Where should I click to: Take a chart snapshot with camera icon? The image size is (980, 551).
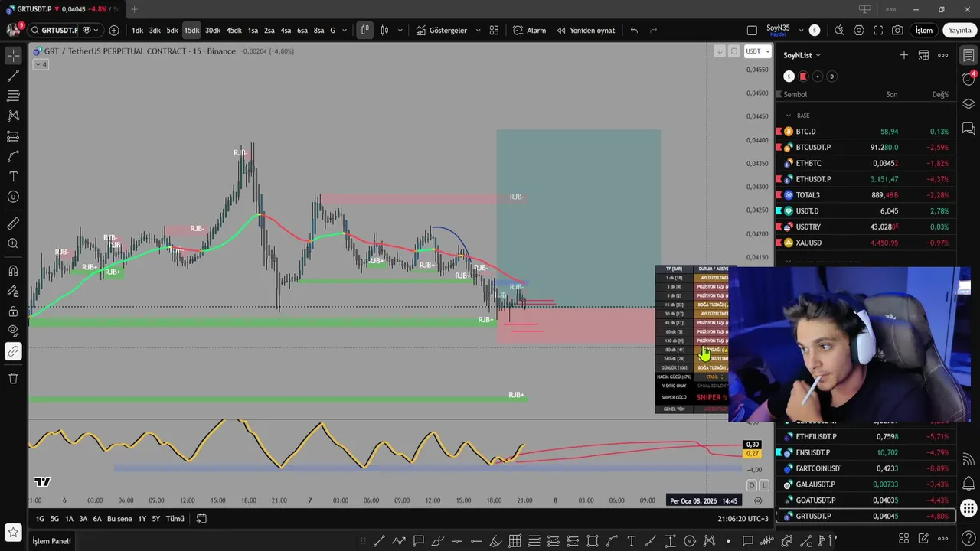(x=897, y=31)
